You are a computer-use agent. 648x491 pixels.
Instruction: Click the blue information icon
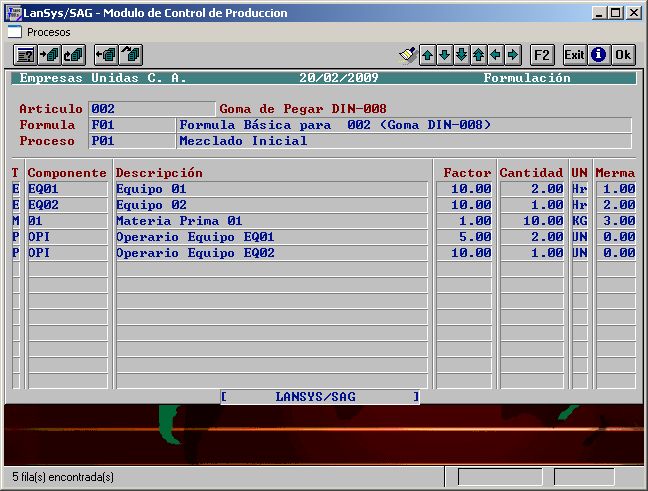pos(598,55)
